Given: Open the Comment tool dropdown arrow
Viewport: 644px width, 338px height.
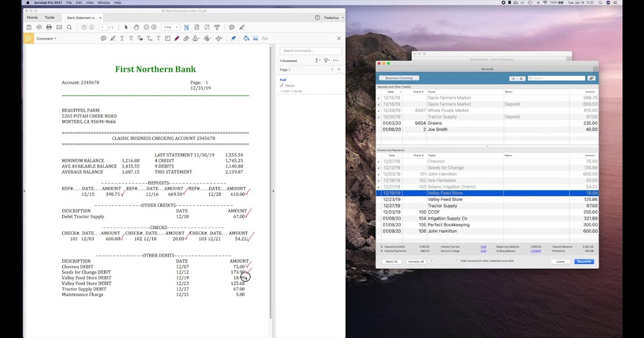Looking at the screenshot, I should click(x=55, y=39).
